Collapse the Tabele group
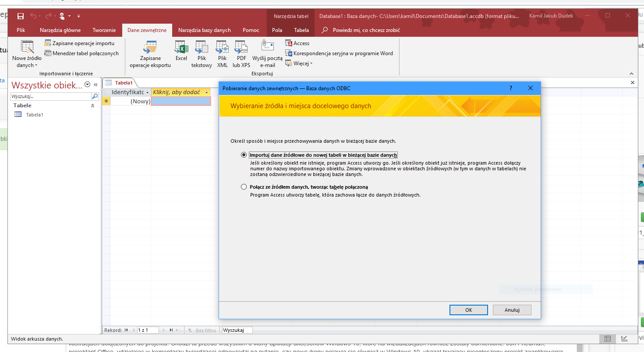 coord(92,106)
